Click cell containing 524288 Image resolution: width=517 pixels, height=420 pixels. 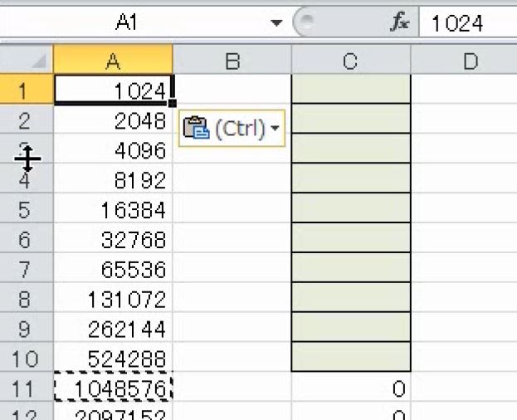(x=113, y=357)
